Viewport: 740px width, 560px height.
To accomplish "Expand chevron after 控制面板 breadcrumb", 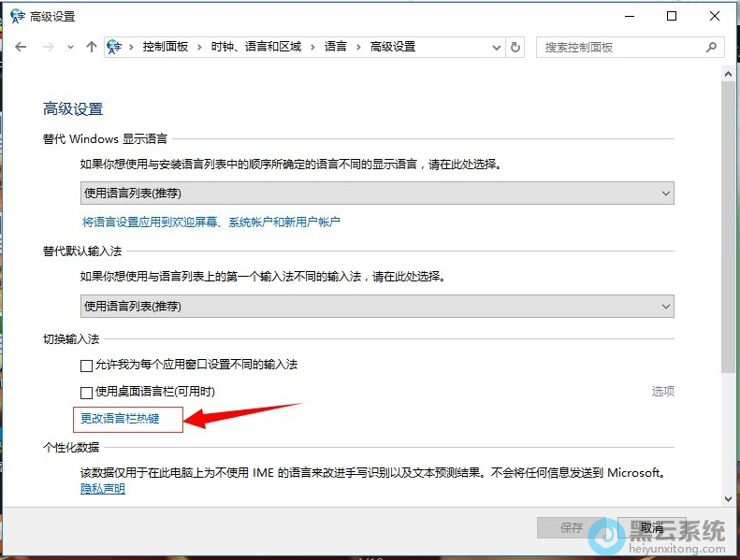I will [199, 47].
